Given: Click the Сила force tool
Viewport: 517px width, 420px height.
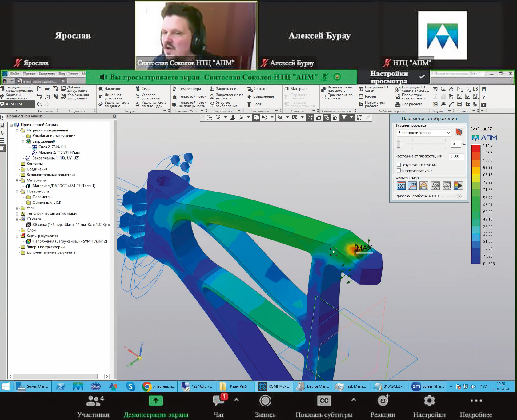Looking at the screenshot, I should point(143,89).
